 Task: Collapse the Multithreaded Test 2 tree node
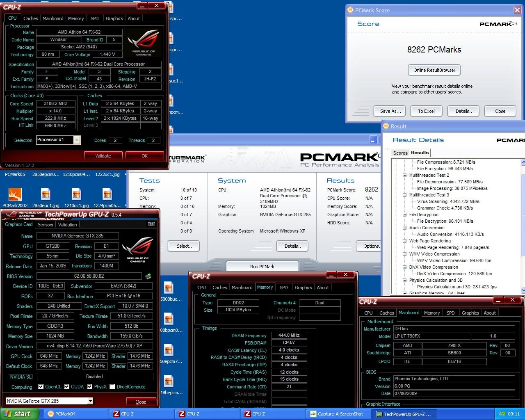pyautogui.click(x=405, y=175)
